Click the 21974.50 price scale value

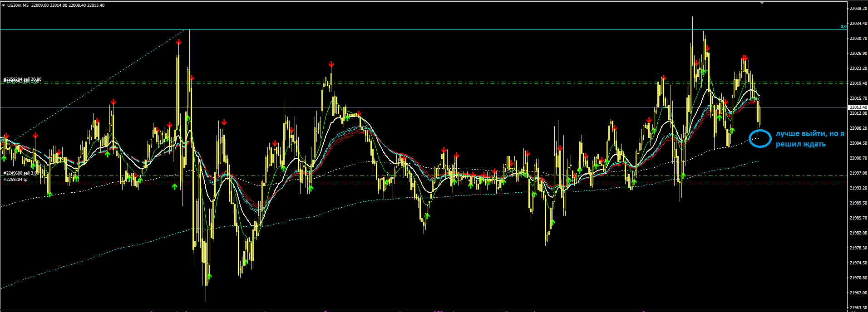(x=858, y=263)
